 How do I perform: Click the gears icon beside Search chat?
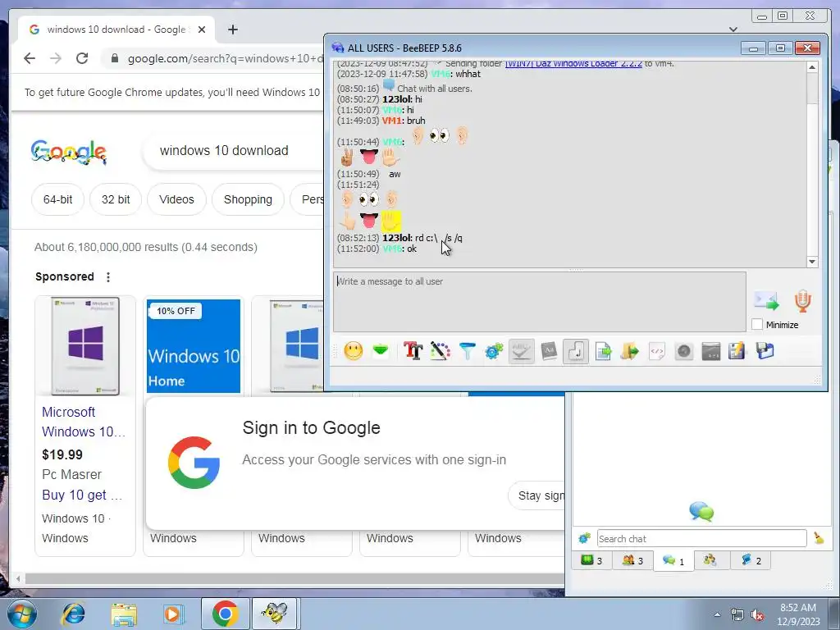[x=584, y=538]
